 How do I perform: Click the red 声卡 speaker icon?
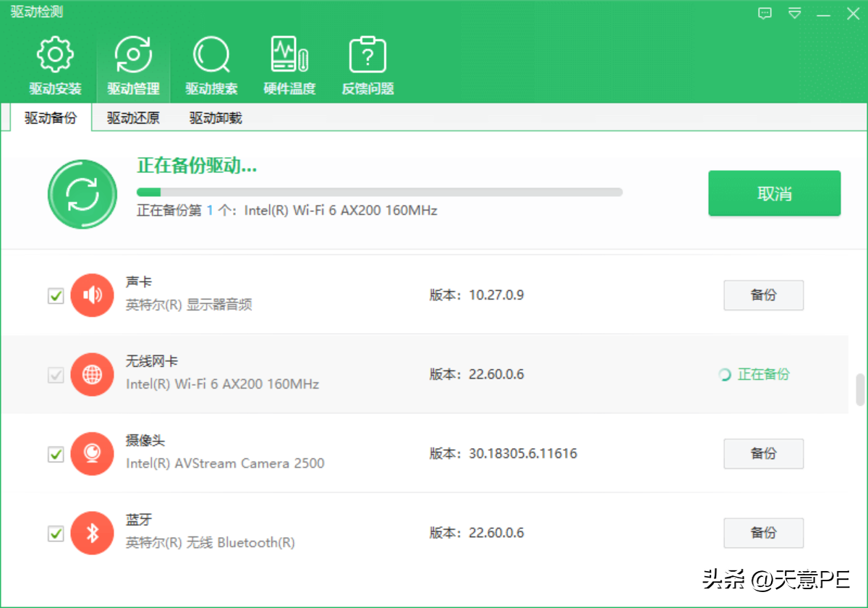[x=92, y=295]
